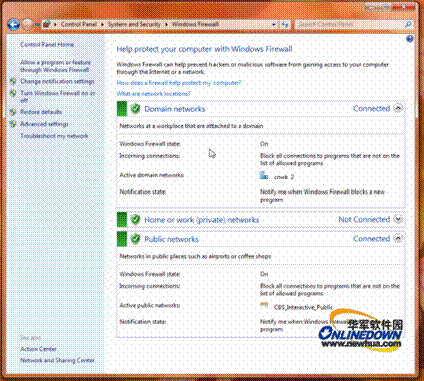The height and width of the screenshot is (381, 424).
Task: Click the bench icon beside CBS_Interactive_Public
Action: (x=264, y=305)
